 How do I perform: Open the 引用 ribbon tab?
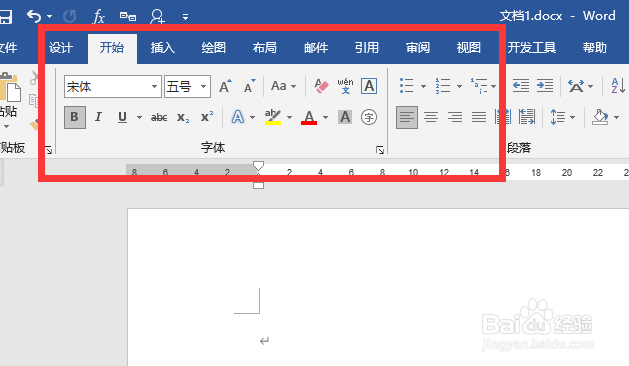click(367, 48)
